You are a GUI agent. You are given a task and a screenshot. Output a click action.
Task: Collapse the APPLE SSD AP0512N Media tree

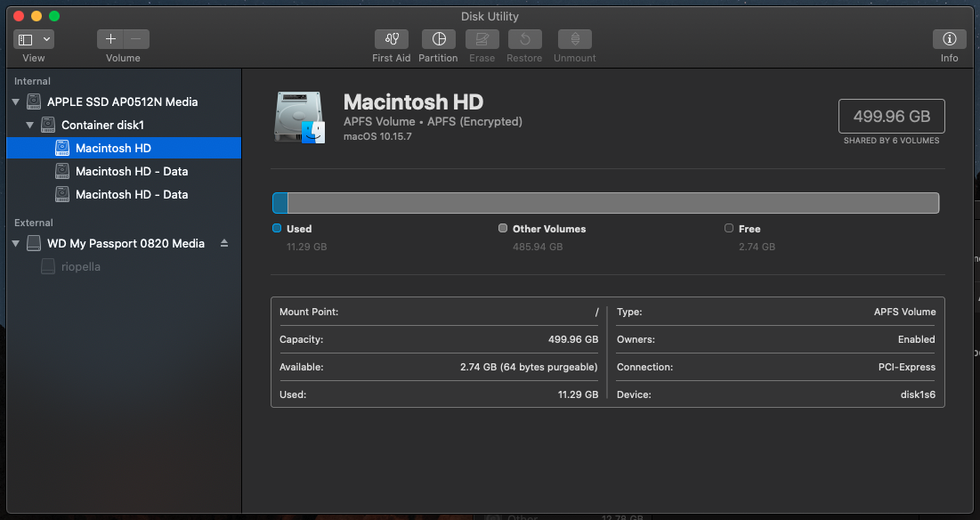(16, 102)
